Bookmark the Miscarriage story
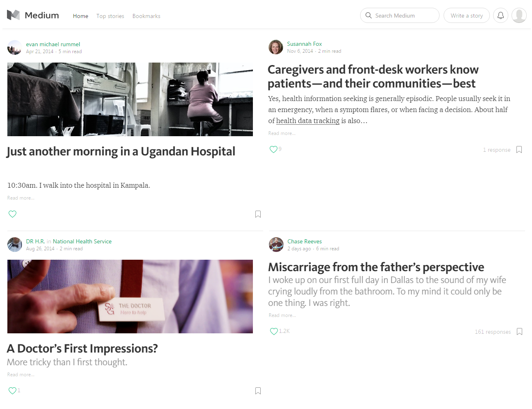Viewport: 532px width, 409px height. click(x=519, y=332)
